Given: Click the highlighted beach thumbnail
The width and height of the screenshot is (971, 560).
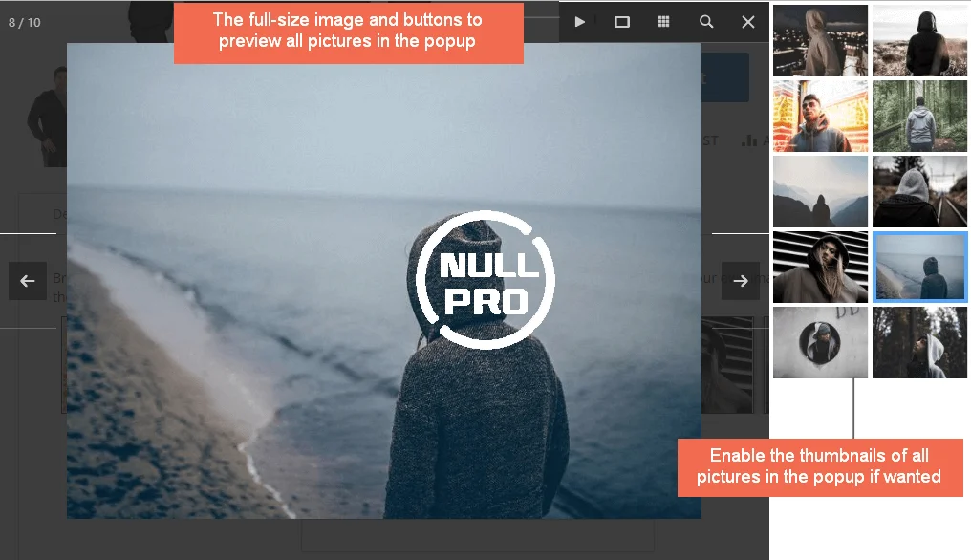Looking at the screenshot, I should 919,267.
